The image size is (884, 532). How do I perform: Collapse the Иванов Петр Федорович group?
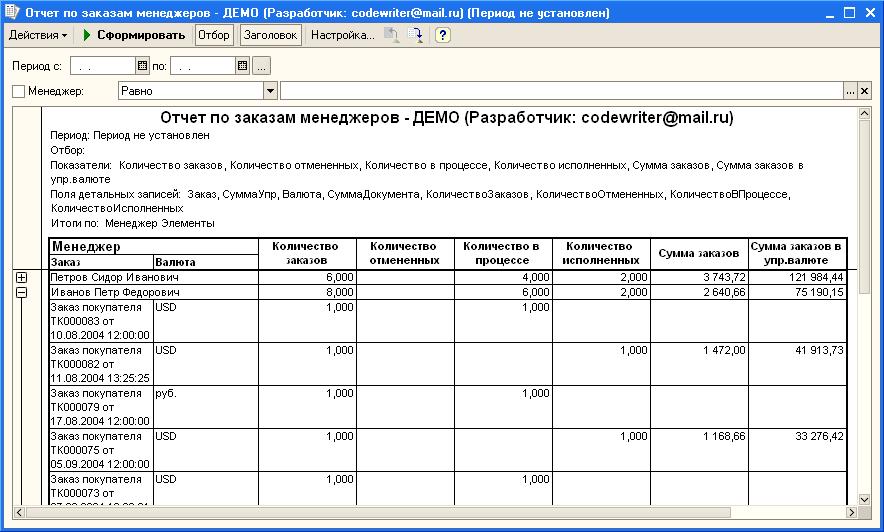[x=21, y=292]
